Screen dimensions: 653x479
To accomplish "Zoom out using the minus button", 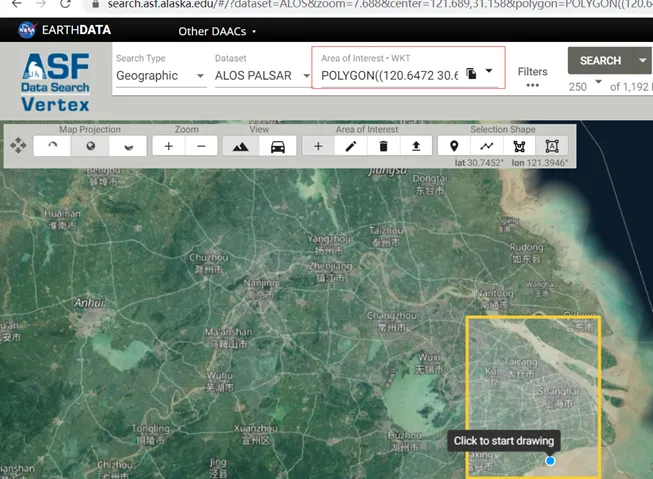I will (202, 146).
